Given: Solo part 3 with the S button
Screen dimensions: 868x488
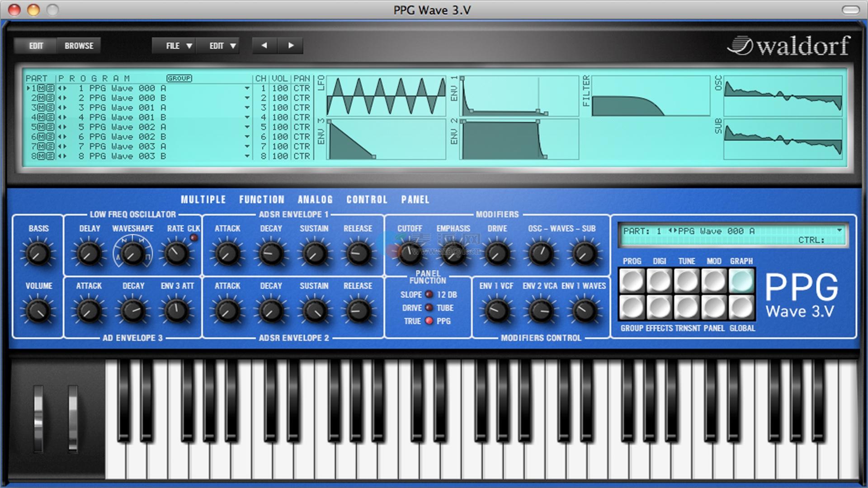Looking at the screenshot, I should click(x=50, y=108).
